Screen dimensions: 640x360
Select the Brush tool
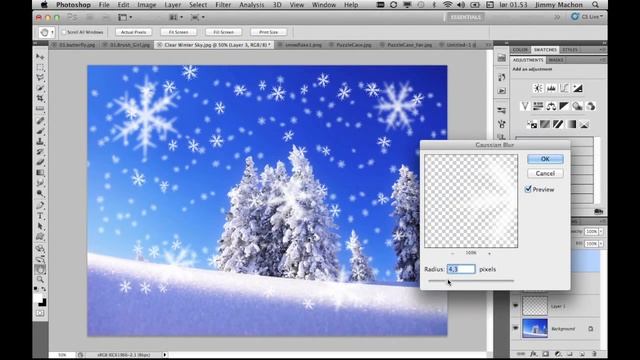coord(40,131)
